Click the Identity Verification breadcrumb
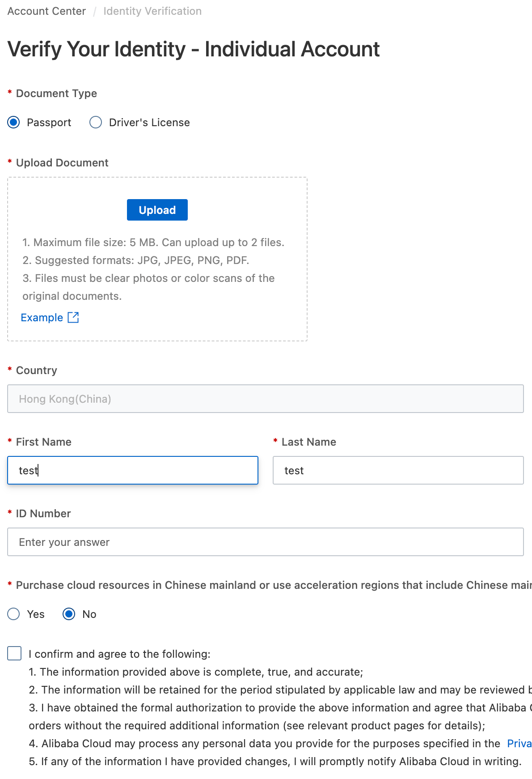This screenshot has width=532, height=779. click(152, 11)
